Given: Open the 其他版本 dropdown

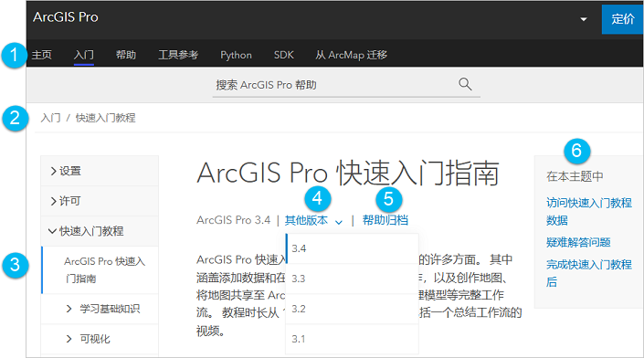Looking at the screenshot, I should pyautogui.click(x=313, y=220).
